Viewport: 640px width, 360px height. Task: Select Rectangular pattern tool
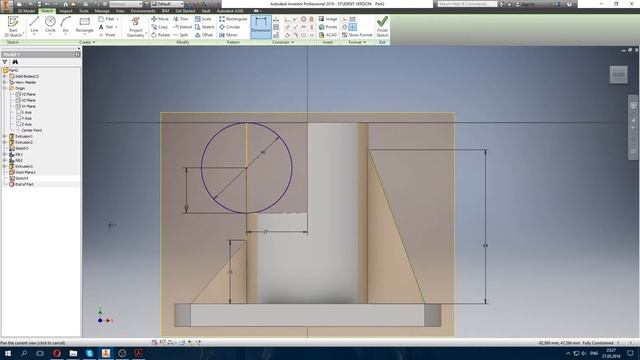coord(233,19)
